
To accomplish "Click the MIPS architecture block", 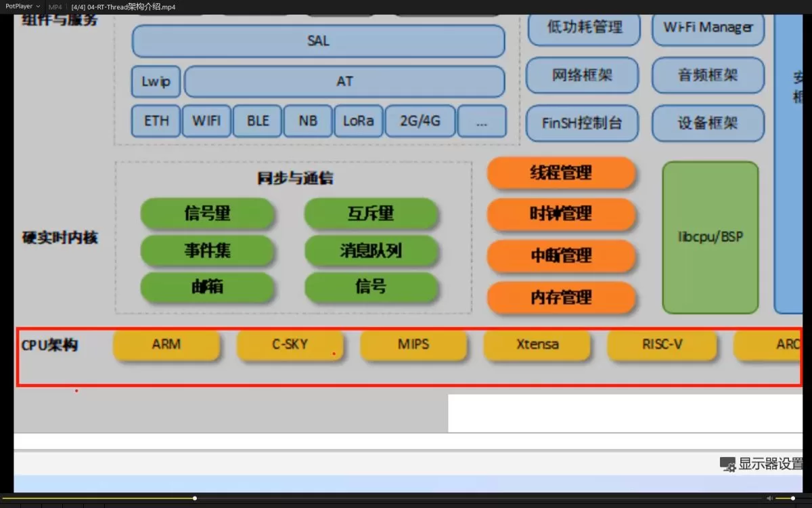I will [413, 345].
